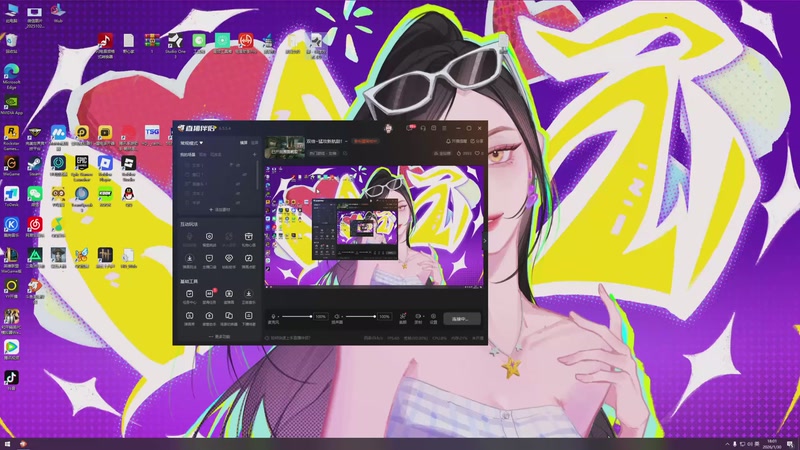800x450 pixels.
Task: Open the Windows Start button
Action: (x=7, y=444)
